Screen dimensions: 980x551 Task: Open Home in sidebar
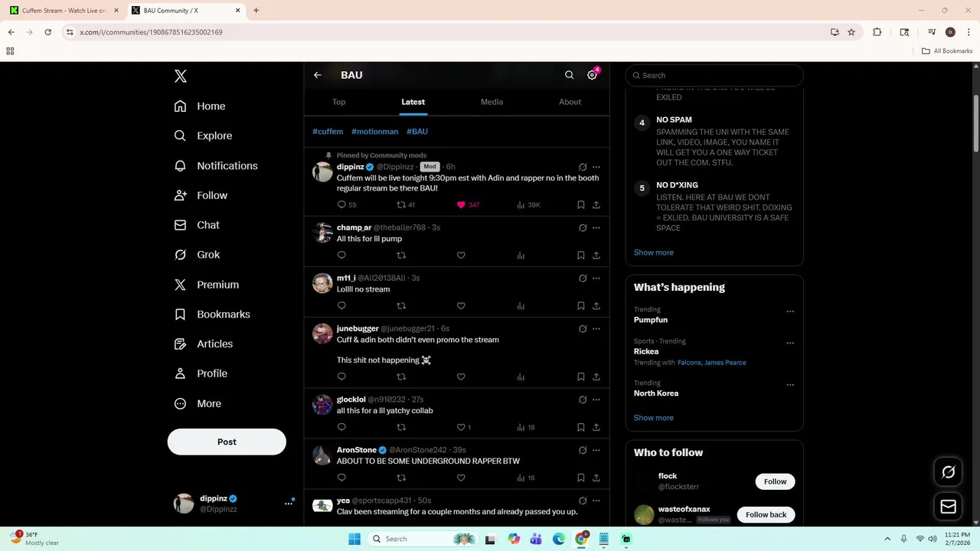[200, 106]
